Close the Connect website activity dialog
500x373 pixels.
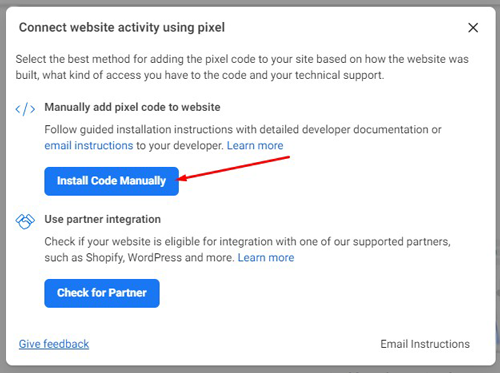tap(473, 28)
